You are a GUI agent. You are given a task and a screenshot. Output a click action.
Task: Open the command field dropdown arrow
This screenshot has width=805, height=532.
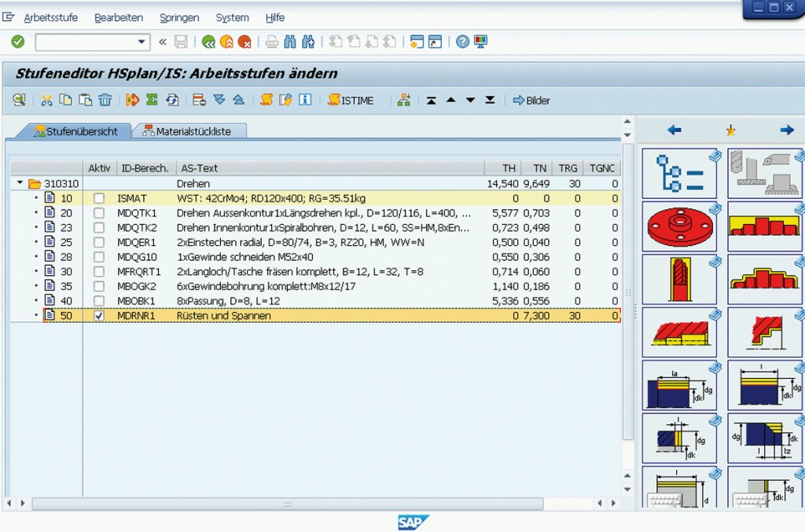coord(142,42)
